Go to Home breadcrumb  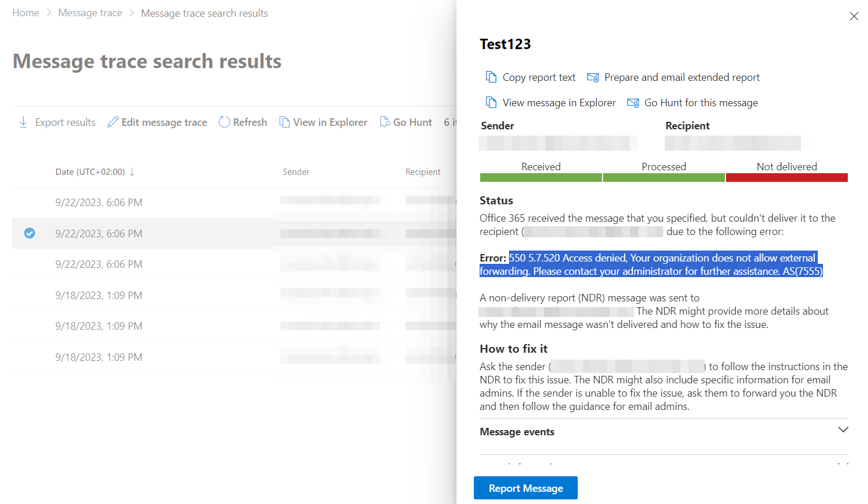point(26,13)
